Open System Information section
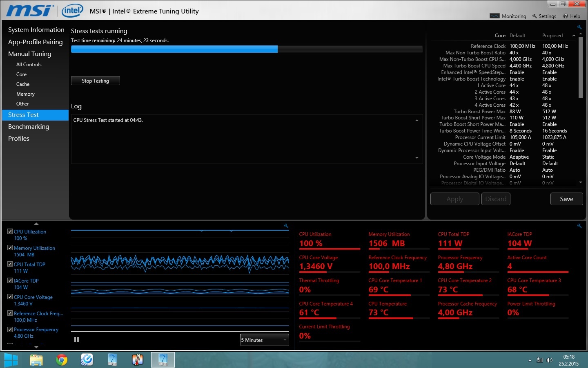The height and width of the screenshot is (368, 588). pyautogui.click(x=36, y=30)
